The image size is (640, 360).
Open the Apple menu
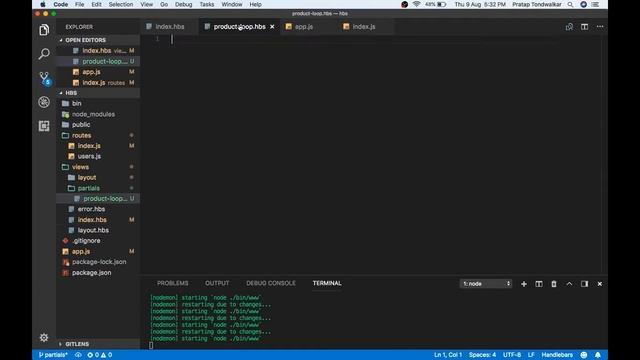pos(43,4)
